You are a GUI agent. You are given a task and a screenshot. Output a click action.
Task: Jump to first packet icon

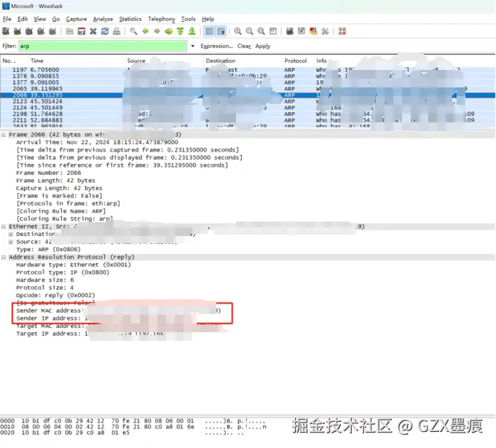coord(181,31)
